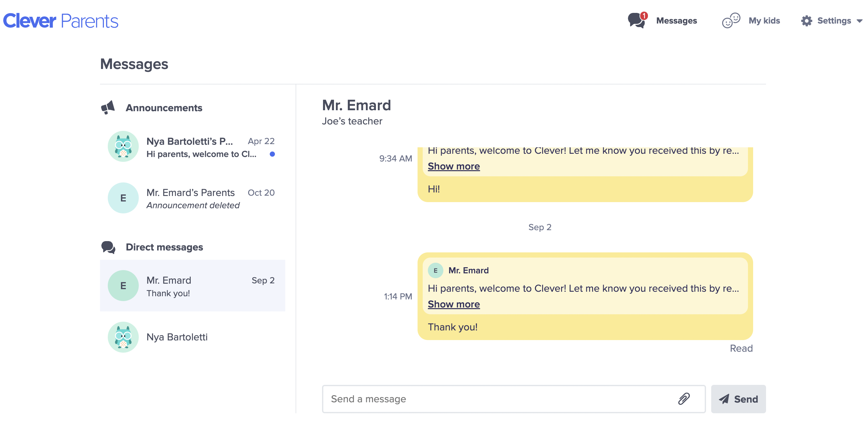Show more of the 1:14 PM message
868x430 pixels.
(454, 304)
